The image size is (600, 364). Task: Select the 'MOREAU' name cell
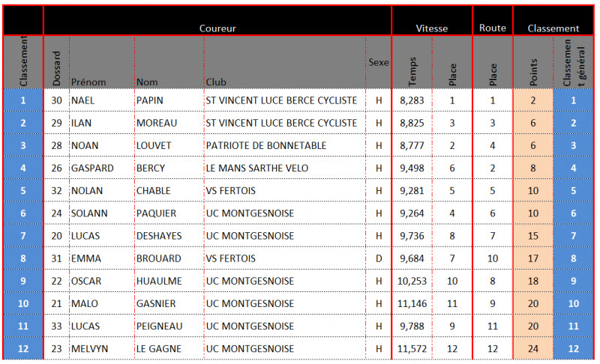click(x=155, y=122)
